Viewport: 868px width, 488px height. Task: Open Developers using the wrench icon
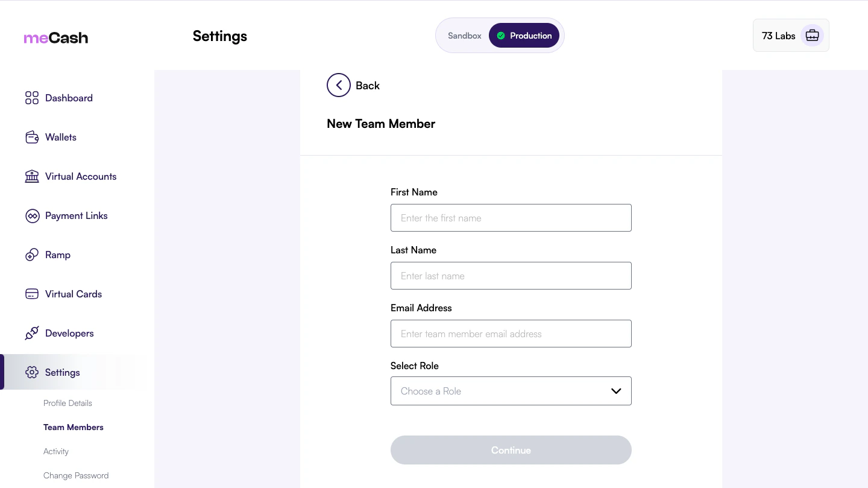tap(32, 333)
